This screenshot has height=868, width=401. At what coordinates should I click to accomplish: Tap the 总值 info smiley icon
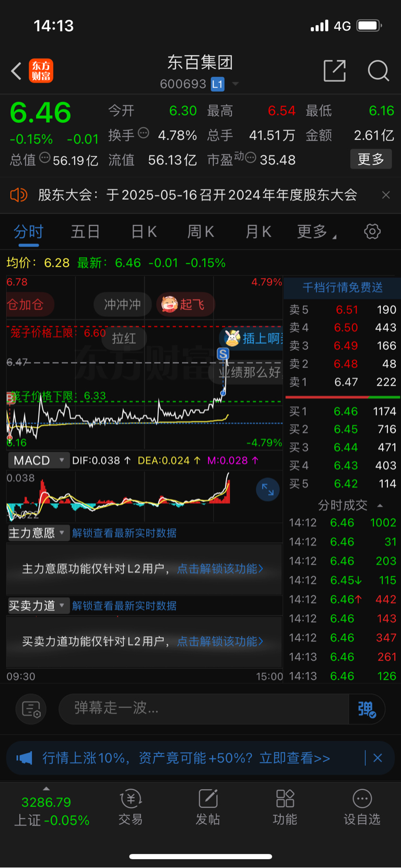tap(45, 158)
